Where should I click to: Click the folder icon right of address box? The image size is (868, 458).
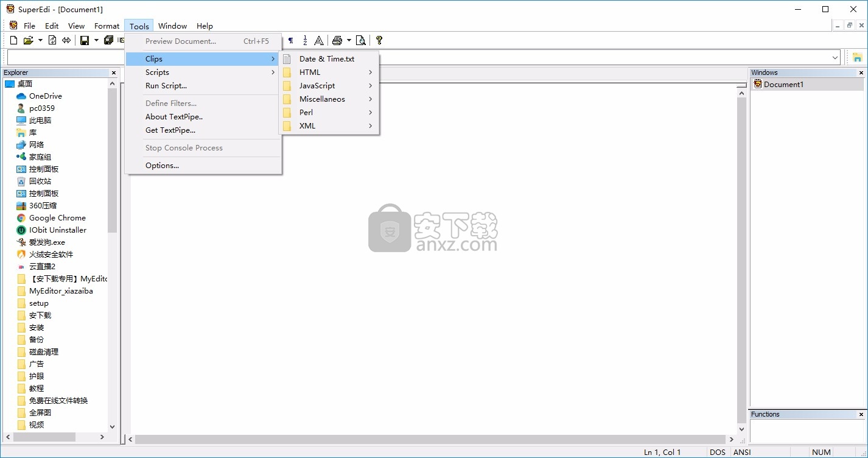pos(857,57)
